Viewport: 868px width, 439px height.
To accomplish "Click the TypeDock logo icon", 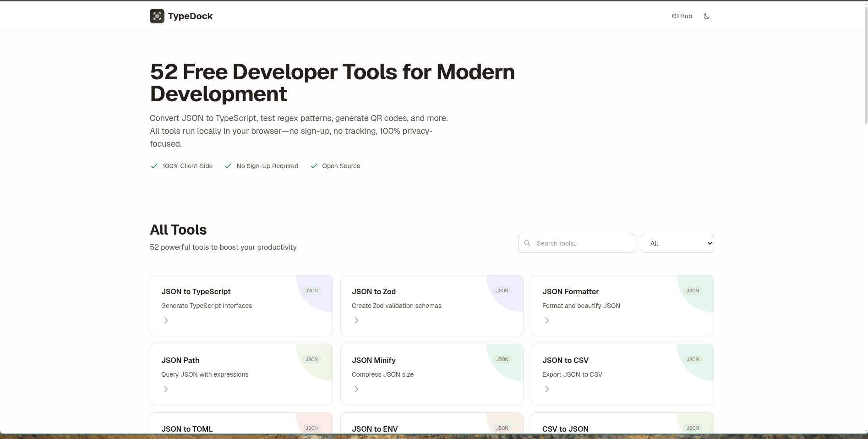I will [x=157, y=16].
